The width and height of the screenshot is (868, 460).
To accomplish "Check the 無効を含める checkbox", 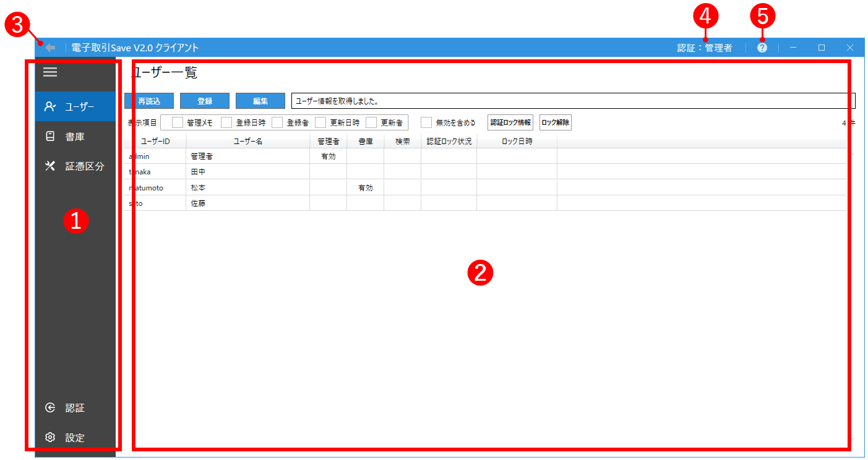I will [426, 122].
